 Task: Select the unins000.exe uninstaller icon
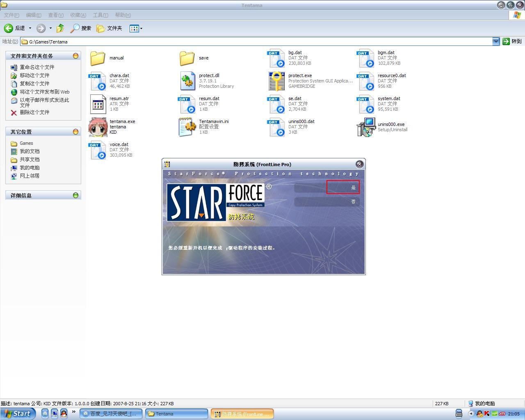[366, 127]
